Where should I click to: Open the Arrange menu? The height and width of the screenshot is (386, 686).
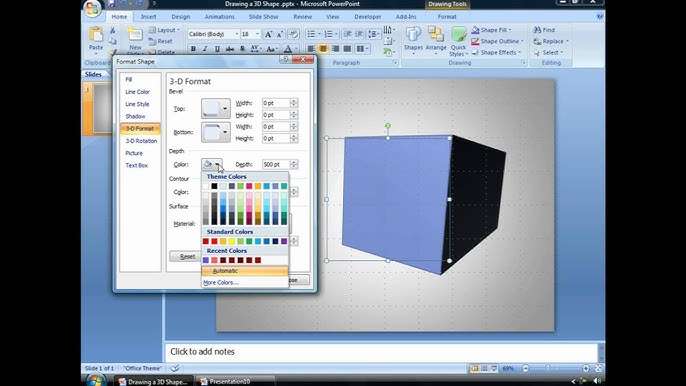pos(436,41)
